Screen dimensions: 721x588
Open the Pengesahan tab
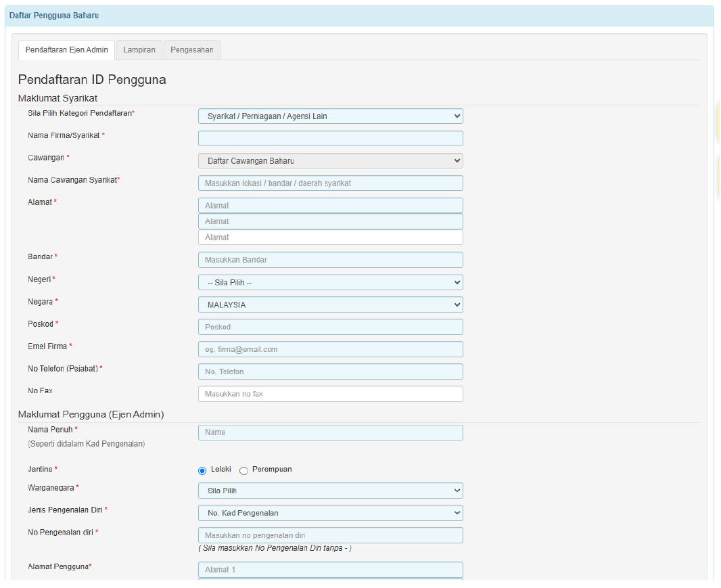point(191,49)
